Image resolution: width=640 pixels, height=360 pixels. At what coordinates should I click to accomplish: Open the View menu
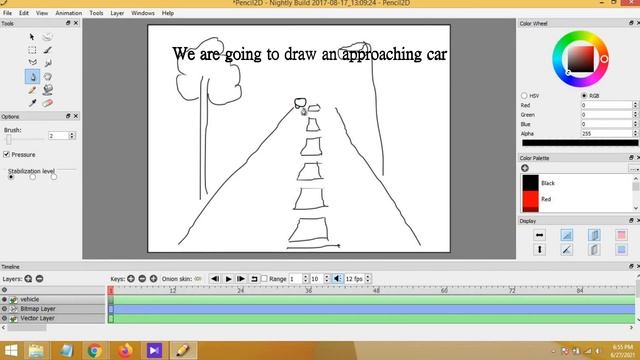[x=42, y=13]
